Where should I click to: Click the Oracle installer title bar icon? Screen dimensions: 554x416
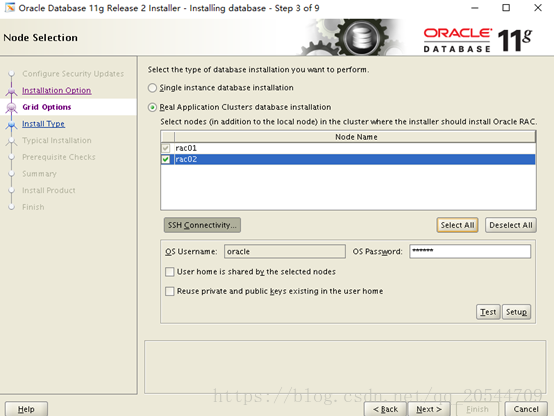(10, 7)
